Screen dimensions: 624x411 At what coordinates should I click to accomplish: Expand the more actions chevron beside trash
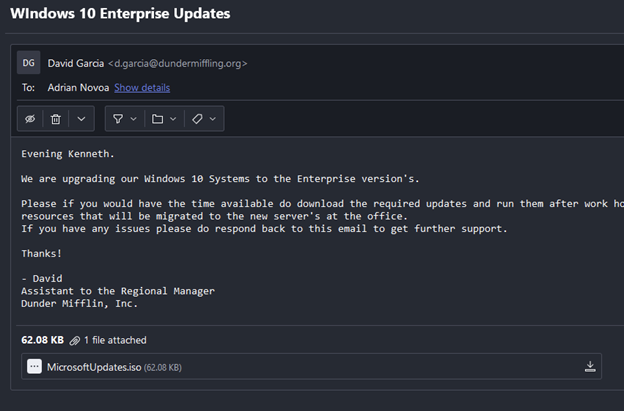[x=81, y=119]
